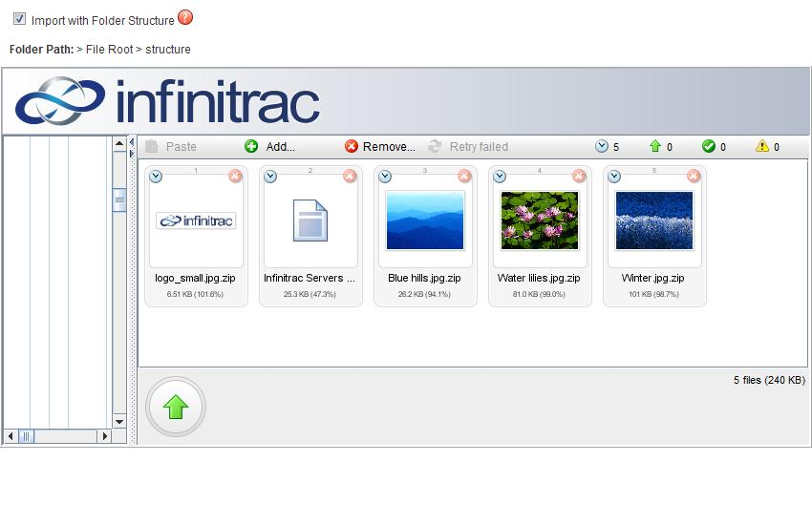Click the 6.51 KB (101.6%) size label
The image size is (812, 525).
195,294
